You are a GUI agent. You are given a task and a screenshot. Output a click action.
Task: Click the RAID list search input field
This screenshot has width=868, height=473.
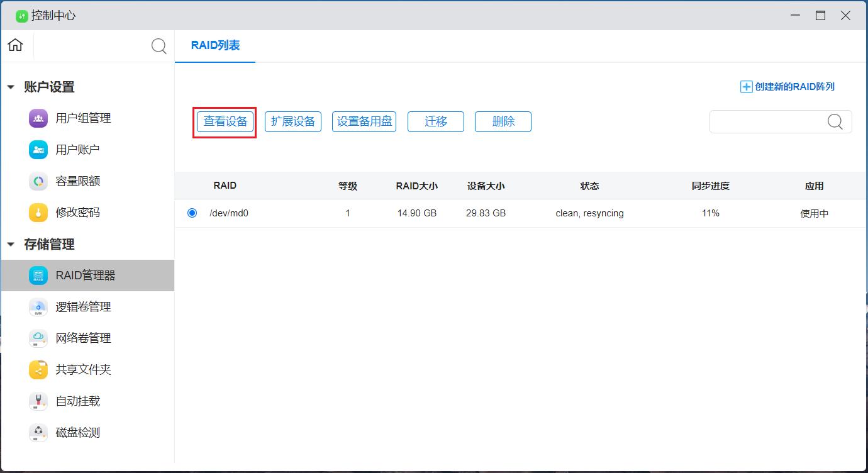click(x=767, y=122)
